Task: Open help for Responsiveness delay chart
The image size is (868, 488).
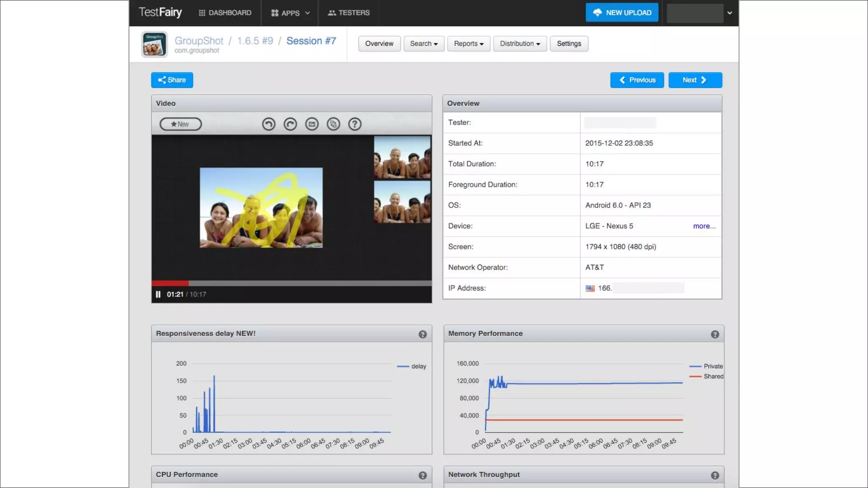Action: pos(423,334)
